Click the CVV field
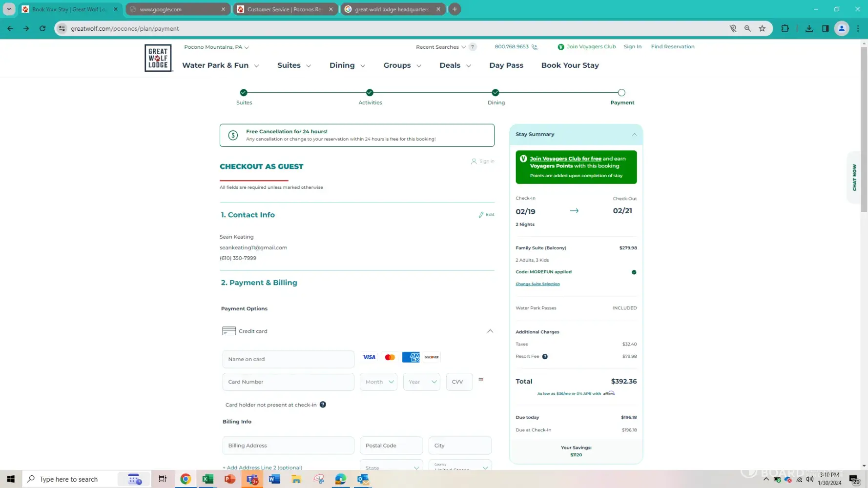Screen dimensions: 868x488 tap(459, 382)
